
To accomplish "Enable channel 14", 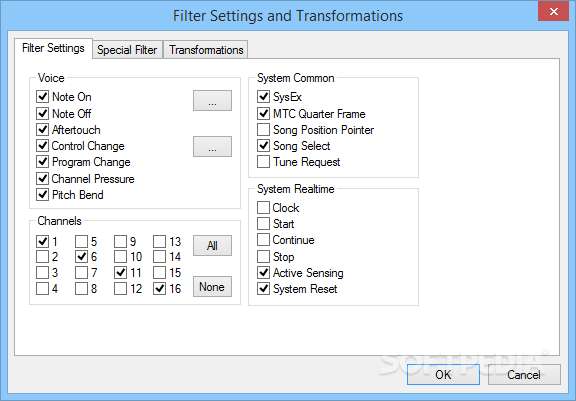I will tap(159, 257).
